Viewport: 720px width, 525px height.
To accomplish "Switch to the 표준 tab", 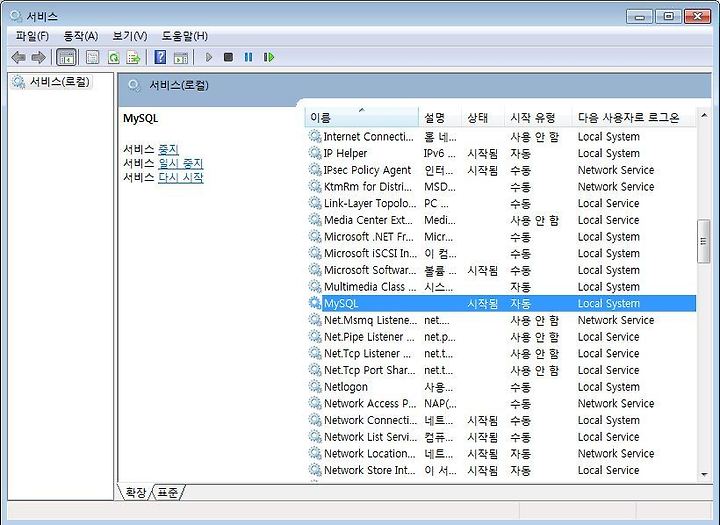I will (x=168, y=493).
